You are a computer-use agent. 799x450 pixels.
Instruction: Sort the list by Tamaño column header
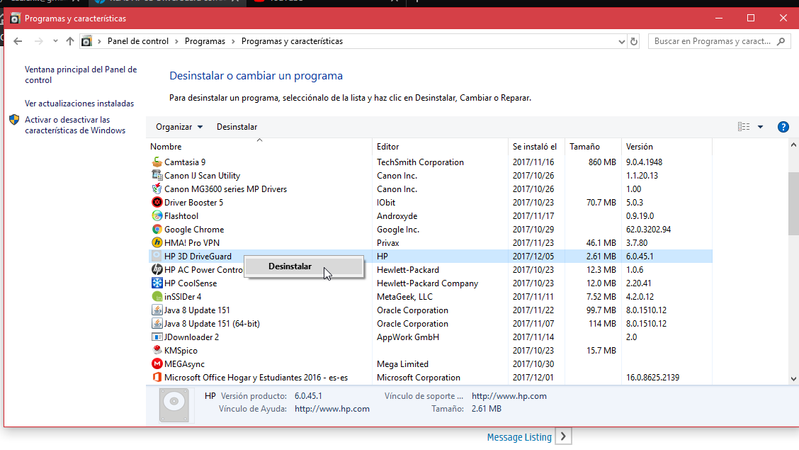point(585,147)
